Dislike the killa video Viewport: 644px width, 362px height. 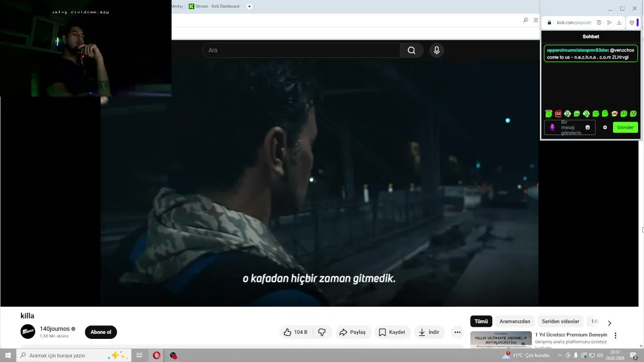(x=322, y=332)
